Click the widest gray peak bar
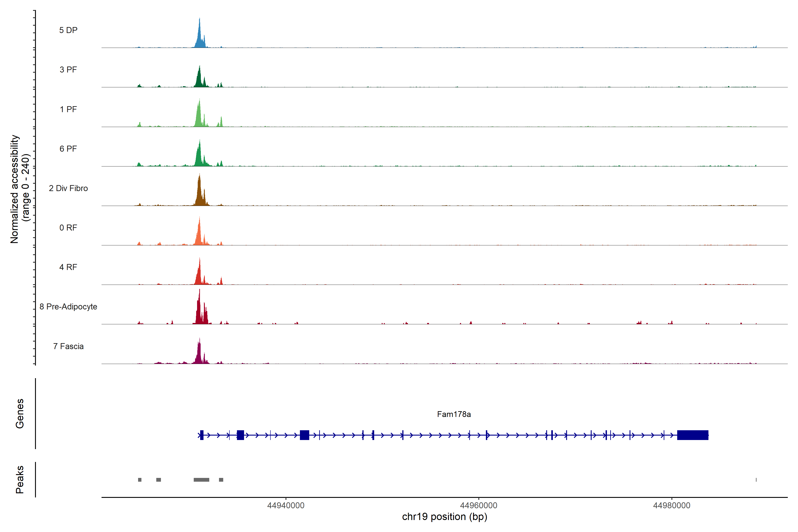 (201, 480)
